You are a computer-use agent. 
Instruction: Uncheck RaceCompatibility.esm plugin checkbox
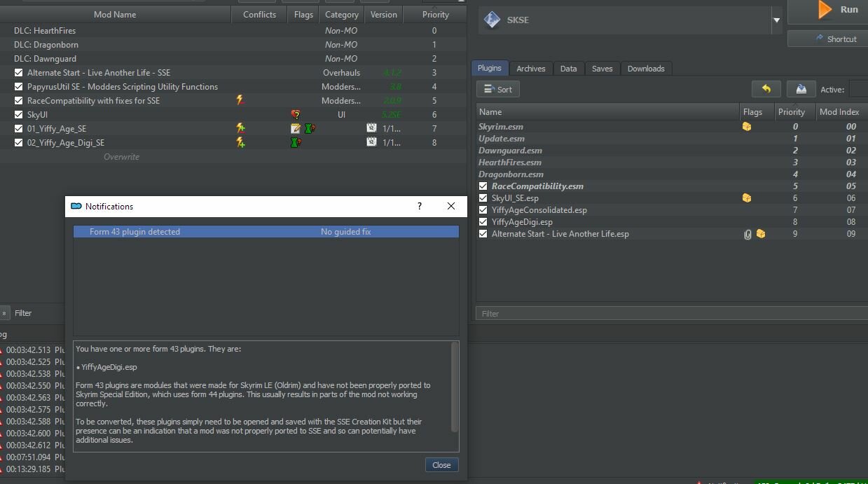[483, 186]
